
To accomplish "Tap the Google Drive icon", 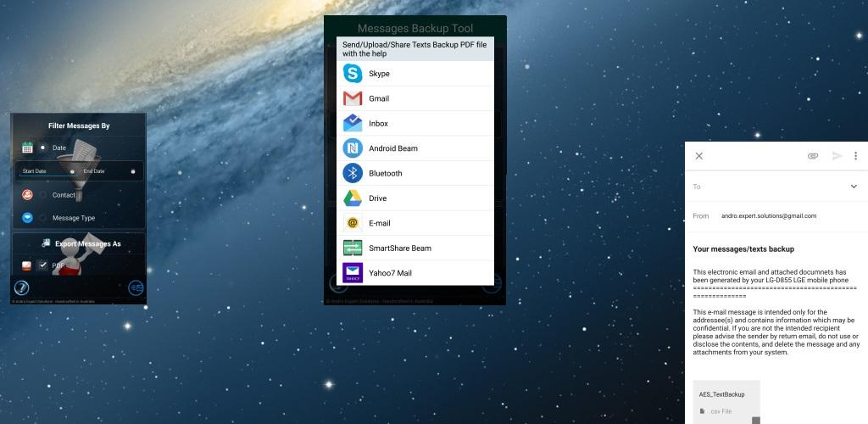I will pyautogui.click(x=352, y=198).
